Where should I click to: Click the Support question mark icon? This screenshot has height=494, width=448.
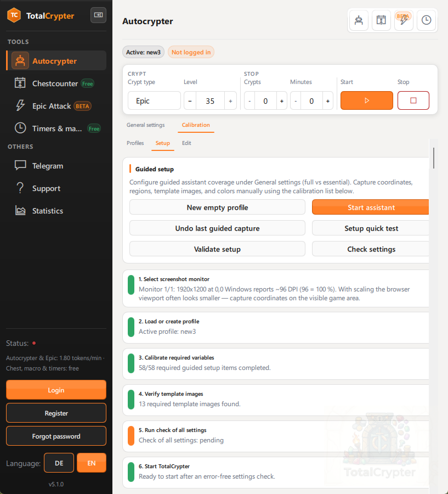click(20, 188)
